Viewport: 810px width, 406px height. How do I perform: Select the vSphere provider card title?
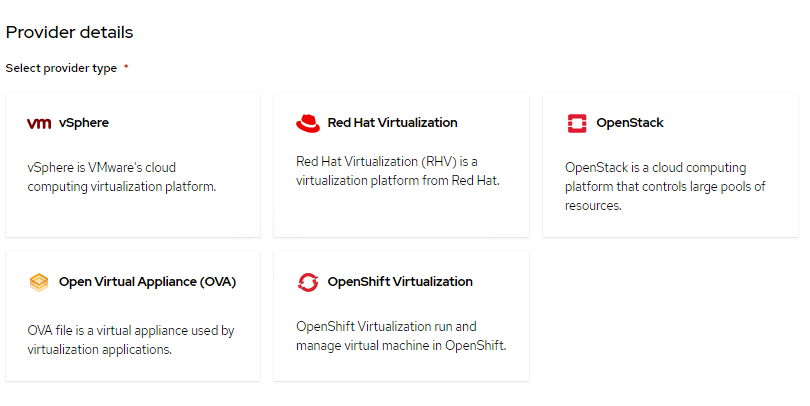(x=84, y=123)
